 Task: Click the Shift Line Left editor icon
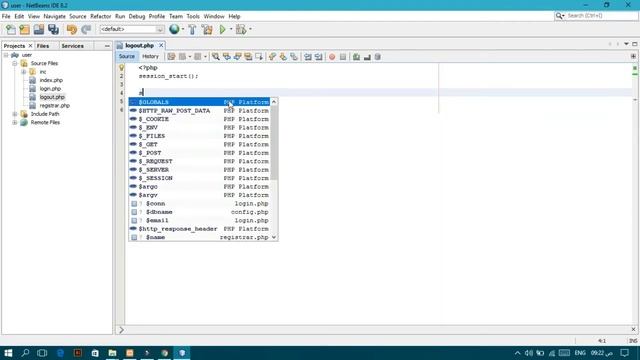308,57
